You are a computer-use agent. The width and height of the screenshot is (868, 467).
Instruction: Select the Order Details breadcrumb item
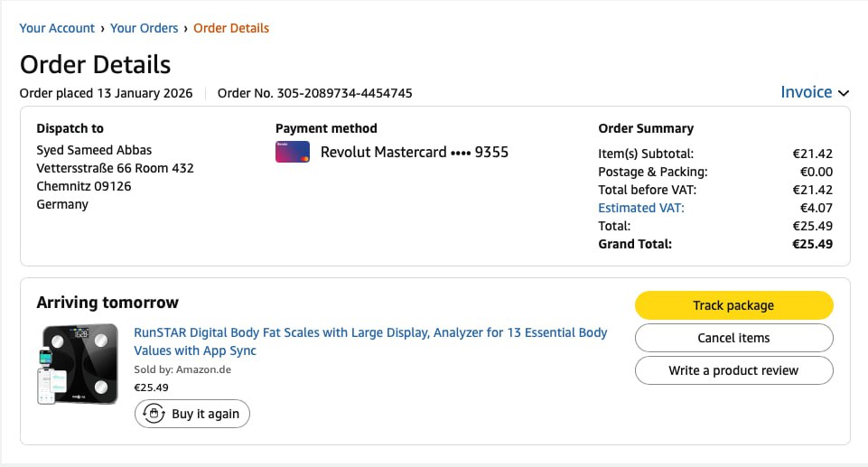[x=231, y=28]
